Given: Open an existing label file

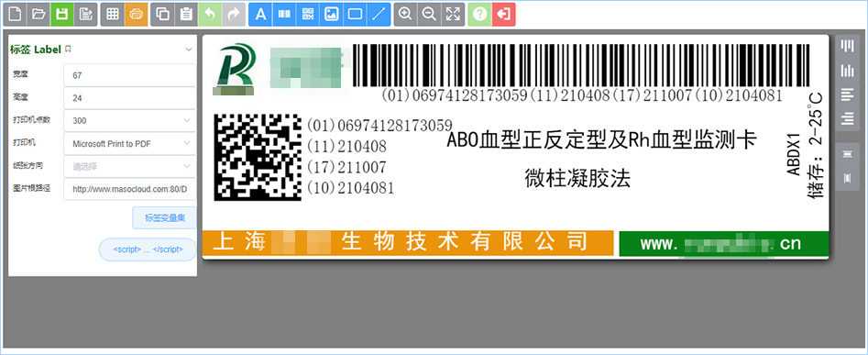Looking at the screenshot, I should coord(38,15).
